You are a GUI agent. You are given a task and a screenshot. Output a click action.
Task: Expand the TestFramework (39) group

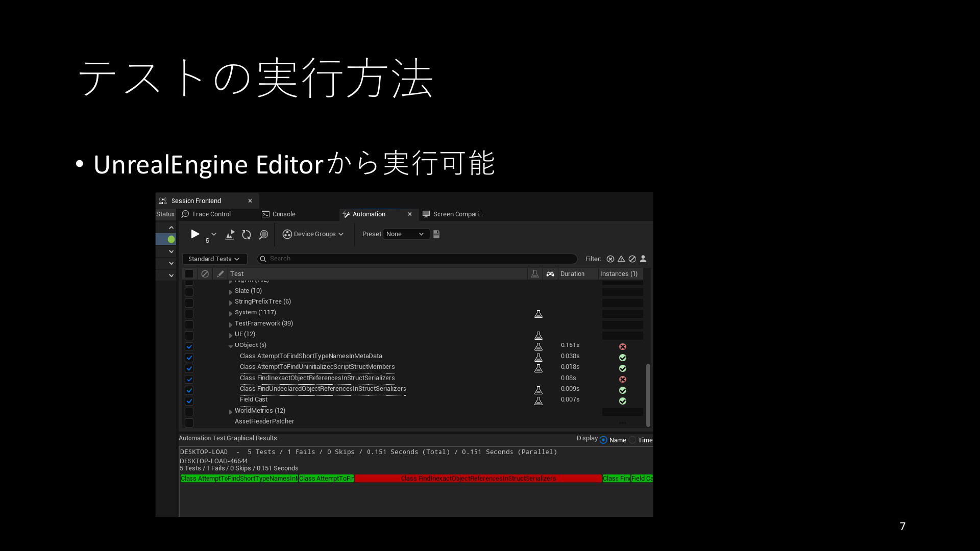tap(231, 324)
